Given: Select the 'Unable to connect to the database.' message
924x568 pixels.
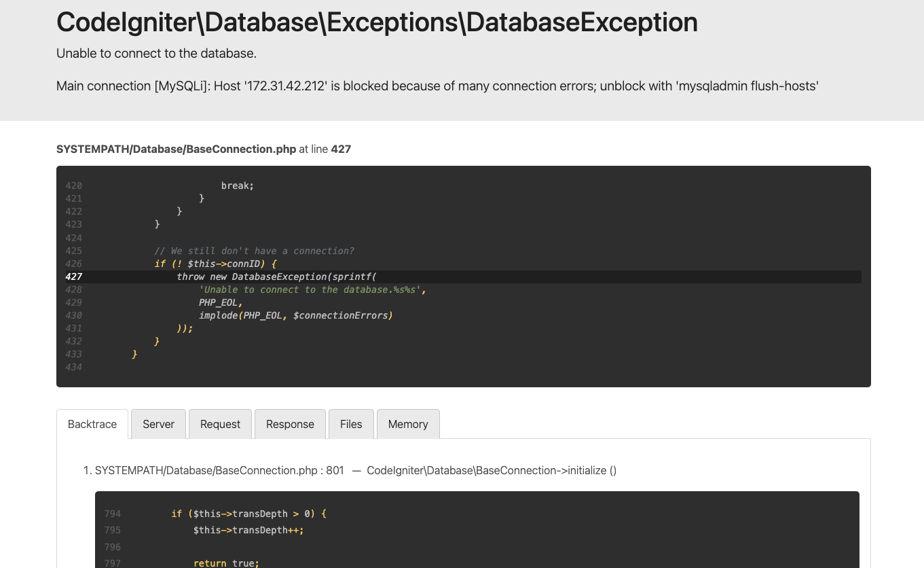Looking at the screenshot, I should point(156,53).
